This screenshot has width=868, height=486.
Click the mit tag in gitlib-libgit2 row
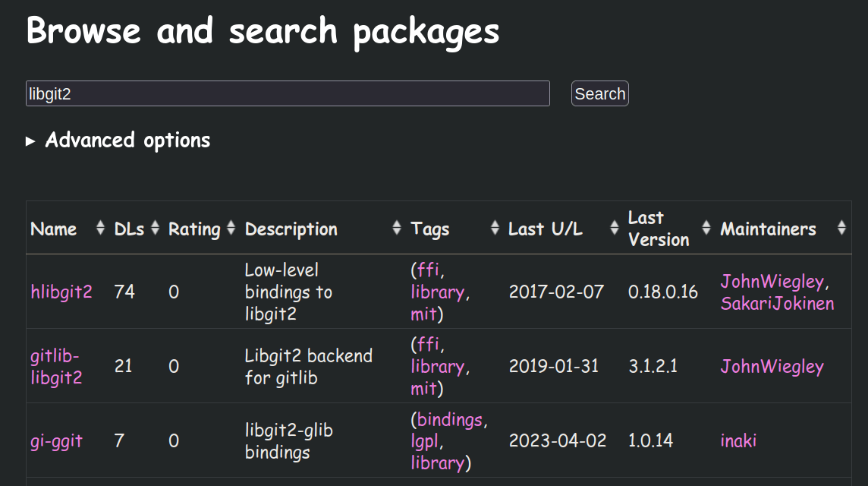click(x=424, y=389)
